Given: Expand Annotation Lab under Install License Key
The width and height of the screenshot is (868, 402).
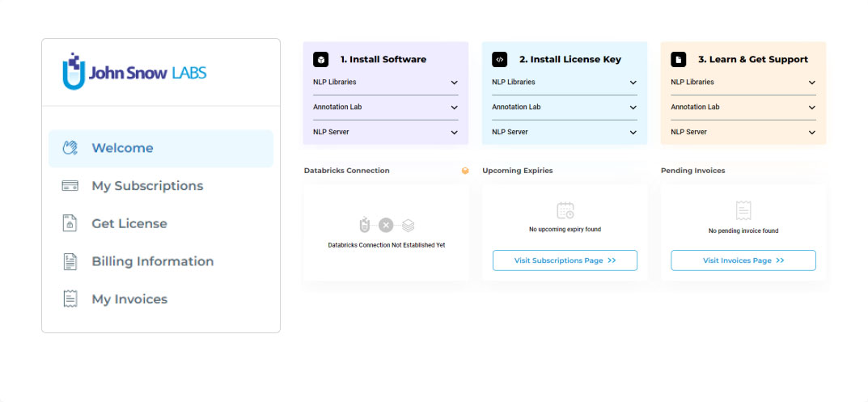Looking at the screenshot, I should tap(565, 107).
